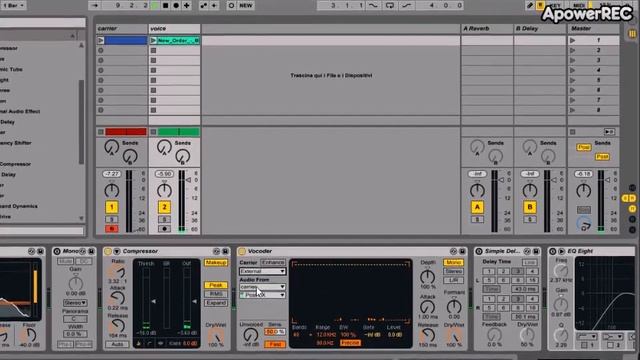640x360 pixels.
Task: Launch master scene 4
Action: [x=573, y=70]
